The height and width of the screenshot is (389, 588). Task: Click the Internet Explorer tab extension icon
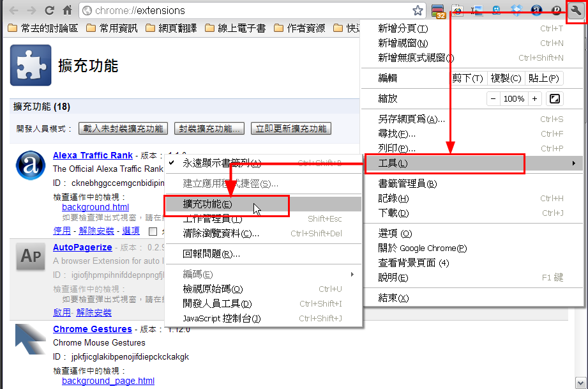458,10
